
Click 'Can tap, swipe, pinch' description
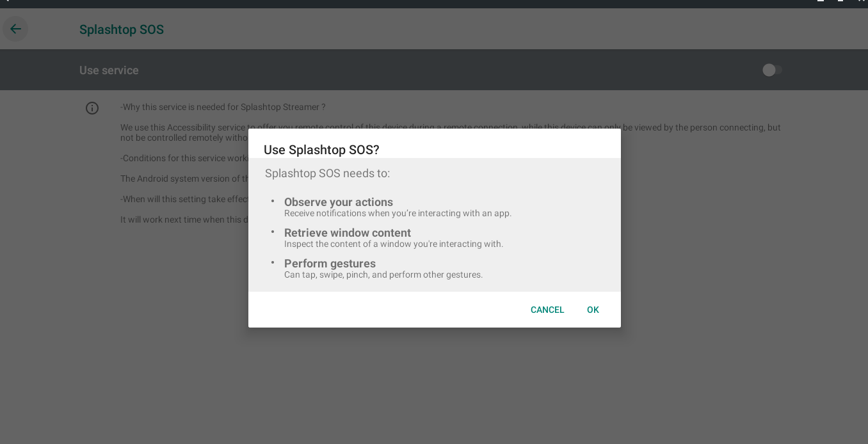click(x=383, y=275)
